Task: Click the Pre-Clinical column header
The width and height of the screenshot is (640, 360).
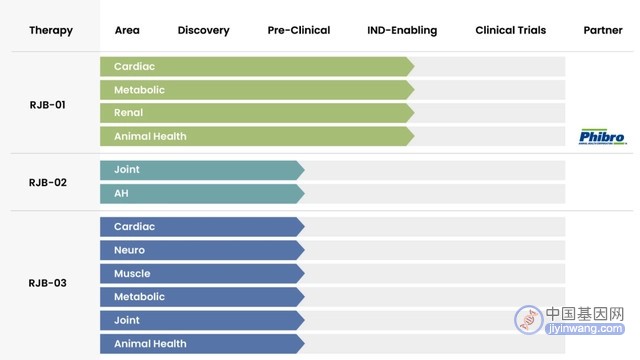Action: pyautogui.click(x=299, y=30)
